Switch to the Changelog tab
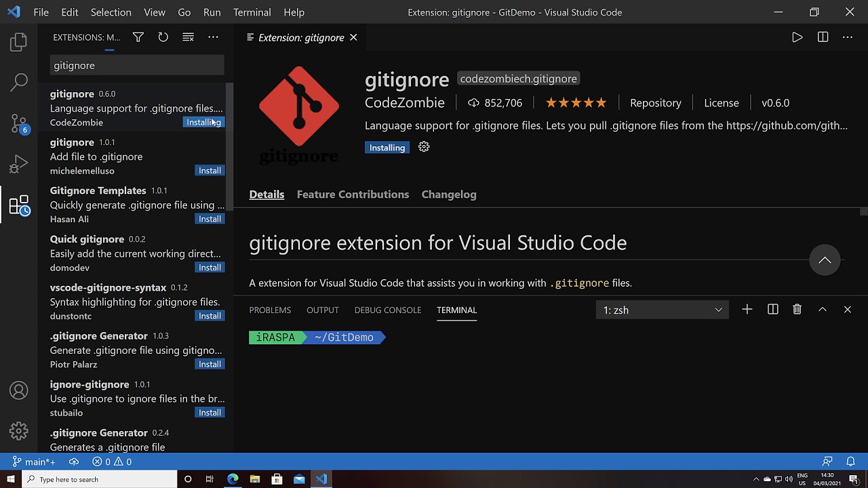868x488 pixels. pyautogui.click(x=449, y=195)
